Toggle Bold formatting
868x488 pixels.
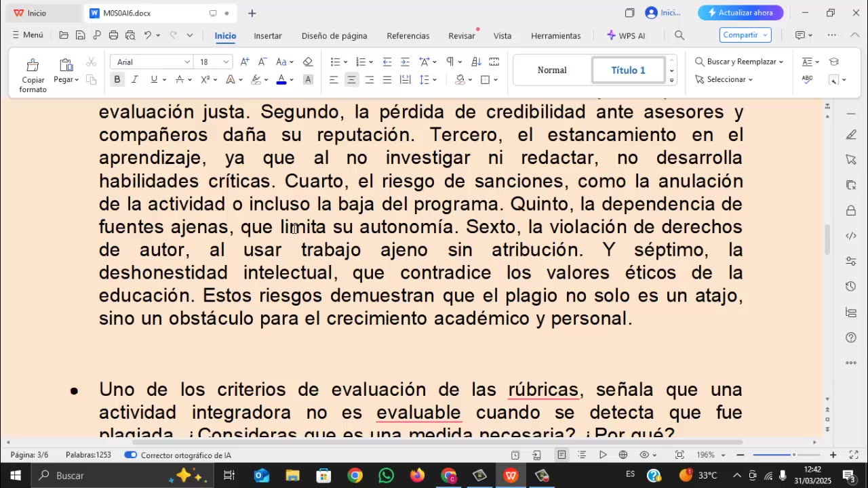click(117, 79)
